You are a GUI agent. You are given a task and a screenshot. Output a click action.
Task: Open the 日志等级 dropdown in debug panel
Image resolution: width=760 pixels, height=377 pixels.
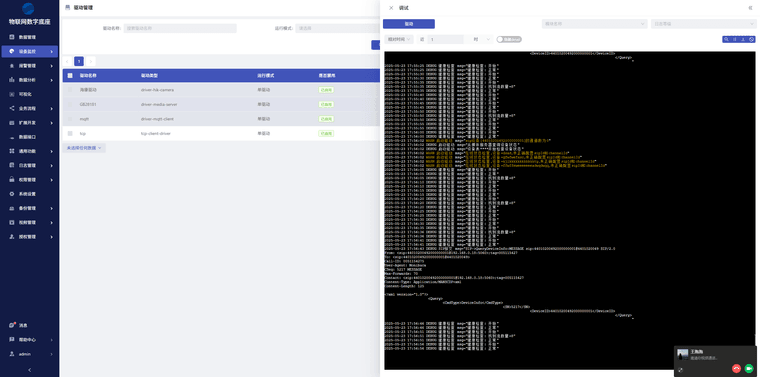pyautogui.click(x=705, y=24)
